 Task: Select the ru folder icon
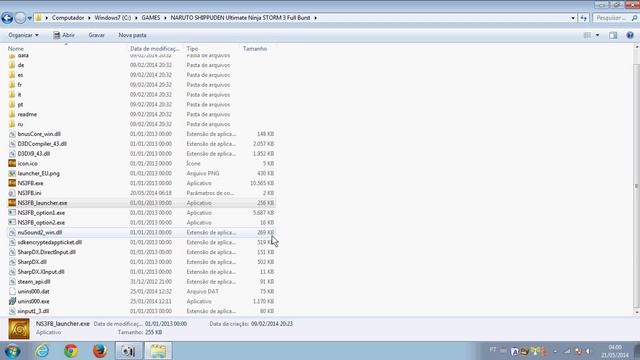pyautogui.click(x=12, y=124)
